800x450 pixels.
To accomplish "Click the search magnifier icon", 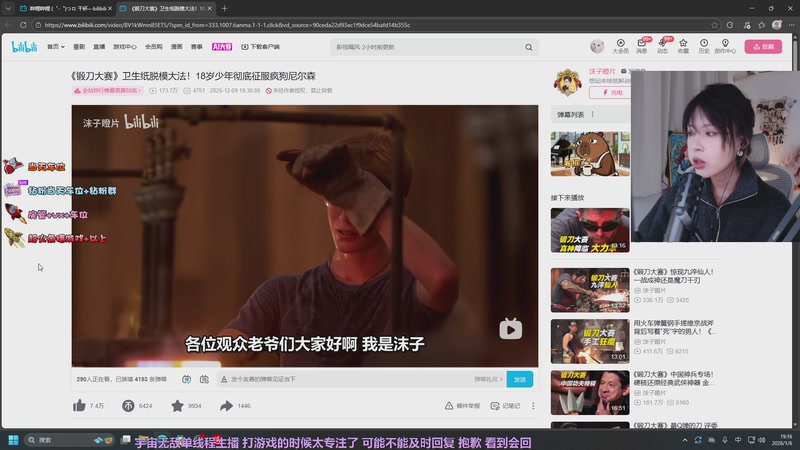I will click(x=529, y=47).
